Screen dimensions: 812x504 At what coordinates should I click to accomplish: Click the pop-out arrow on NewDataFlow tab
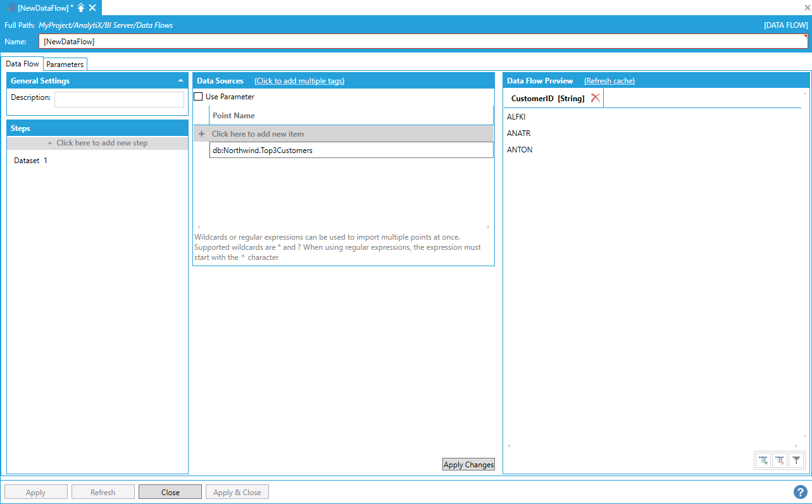(x=81, y=8)
